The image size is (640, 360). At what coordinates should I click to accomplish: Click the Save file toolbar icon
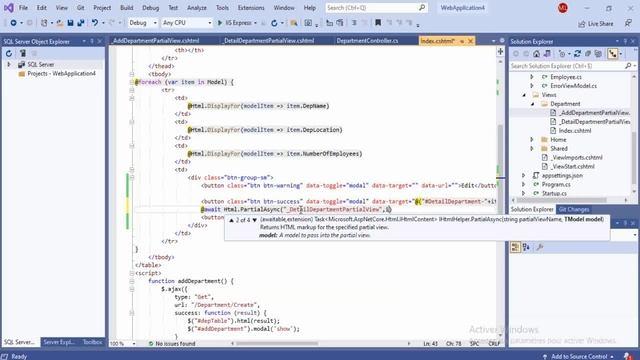click(70, 23)
